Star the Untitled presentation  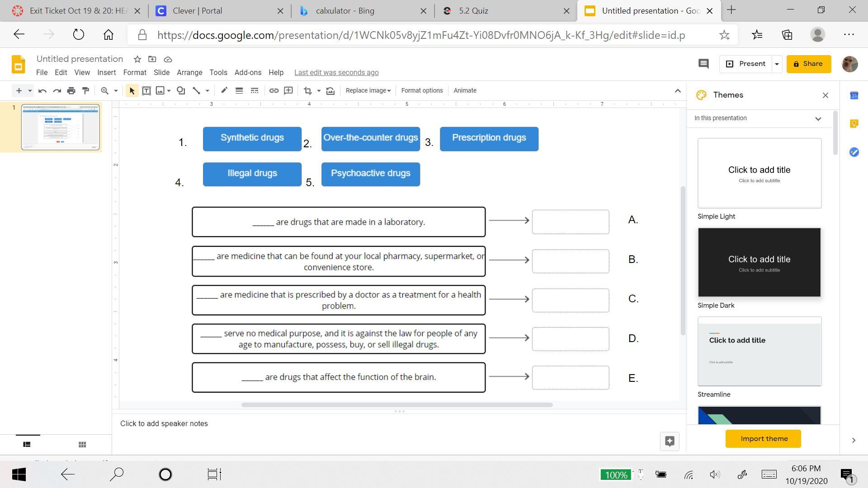(x=137, y=59)
